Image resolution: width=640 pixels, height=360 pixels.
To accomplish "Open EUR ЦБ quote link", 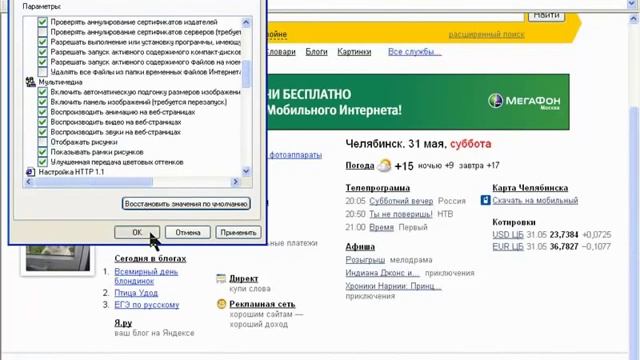I will click(x=508, y=247).
